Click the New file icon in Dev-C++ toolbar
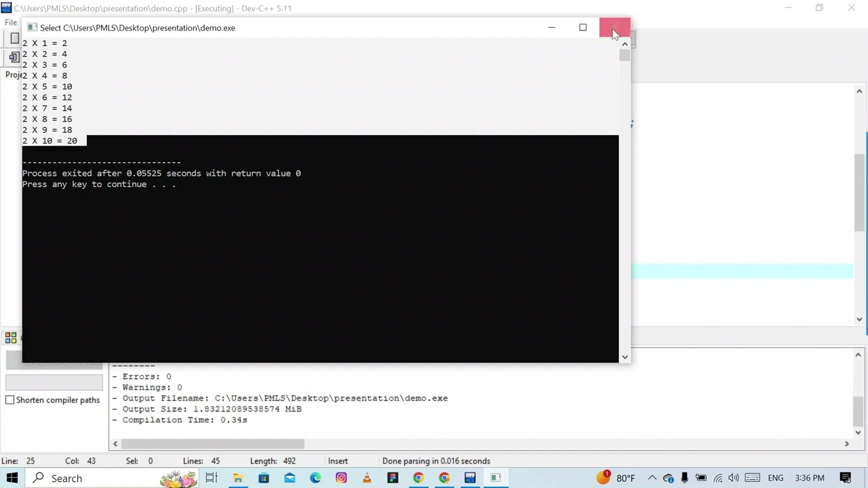Image resolution: width=868 pixels, height=488 pixels. [x=14, y=39]
